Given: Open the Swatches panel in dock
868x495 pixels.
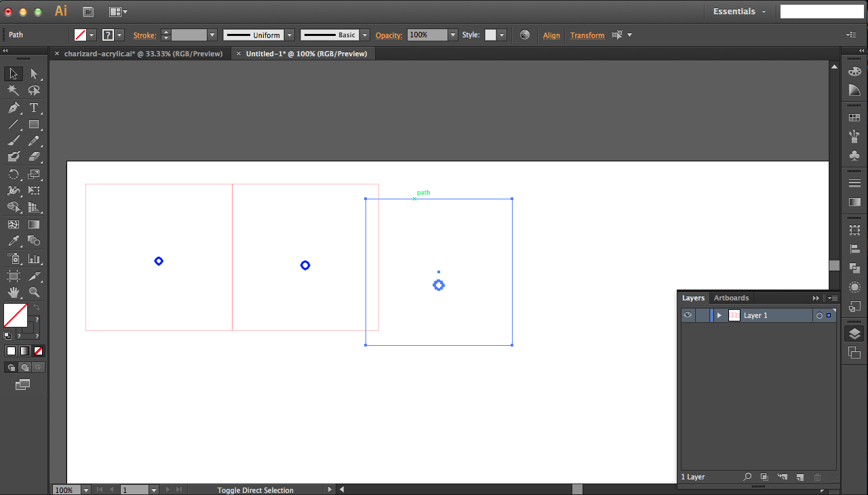Looking at the screenshot, I should (x=854, y=117).
